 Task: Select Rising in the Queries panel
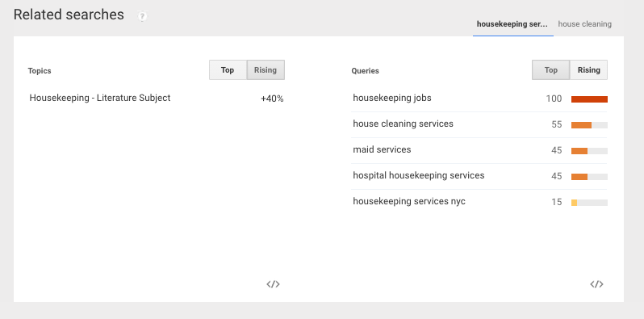tap(588, 70)
